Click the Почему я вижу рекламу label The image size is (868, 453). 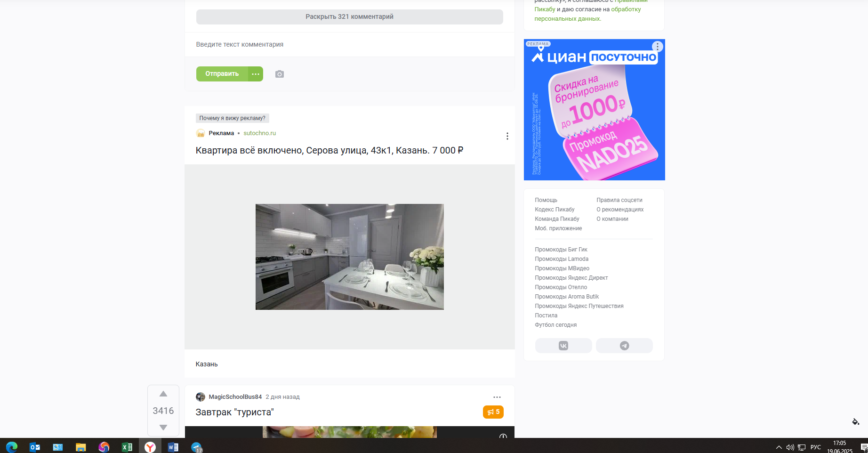point(232,118)
